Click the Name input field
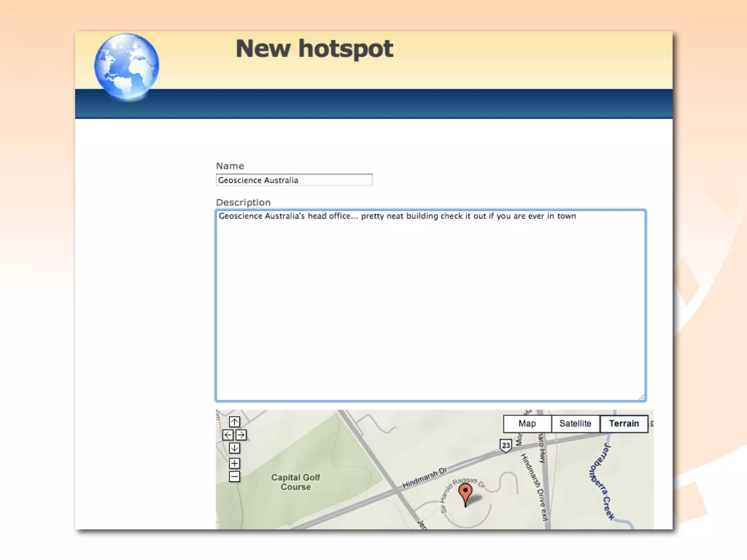The height and width of the screenshot is (560, 747). 294,180
